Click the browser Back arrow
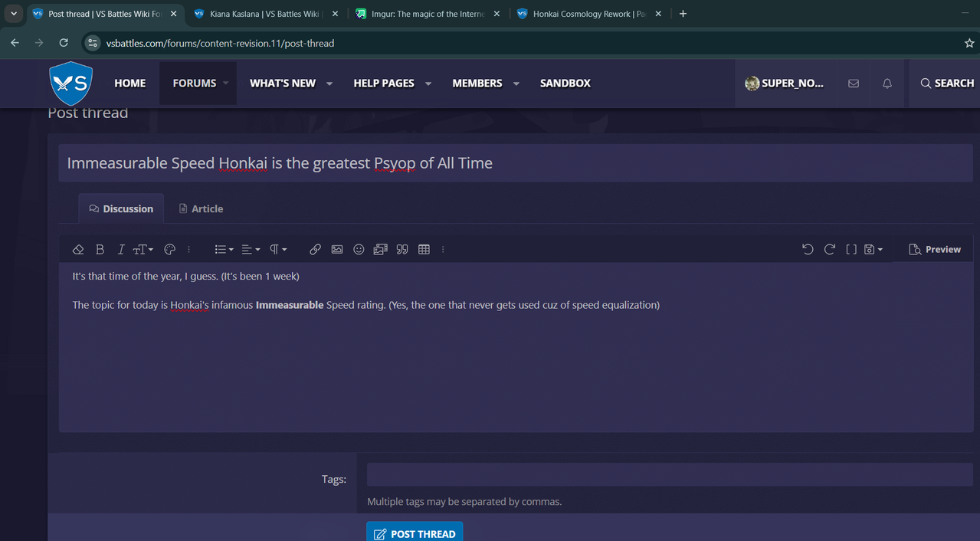980x541 pixels. point(15,43)
